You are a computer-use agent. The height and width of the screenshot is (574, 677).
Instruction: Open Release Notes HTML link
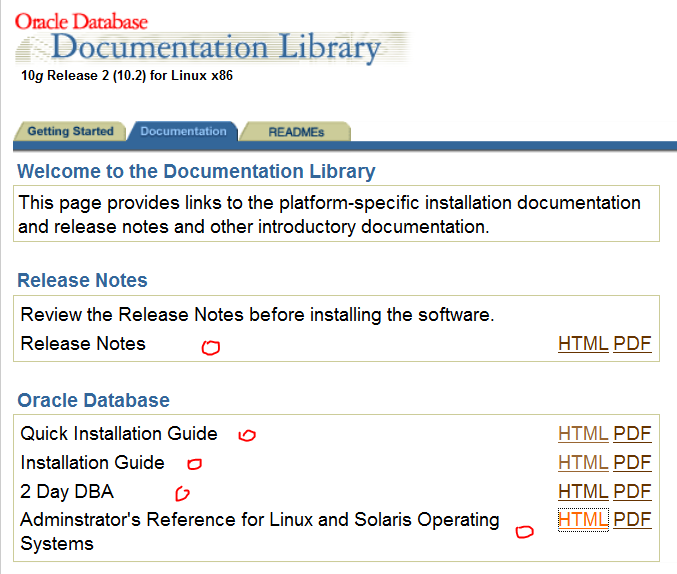(x=583, y=344)
